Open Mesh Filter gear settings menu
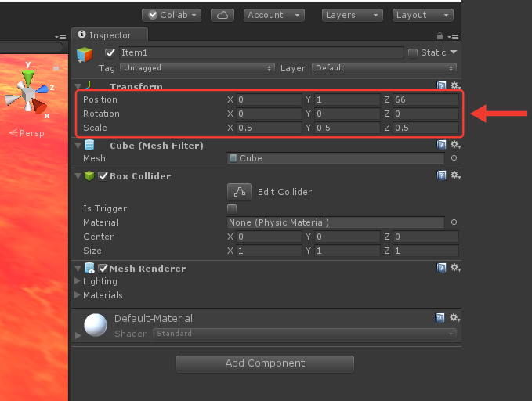 pyautogui.click(x=455, y=145)
